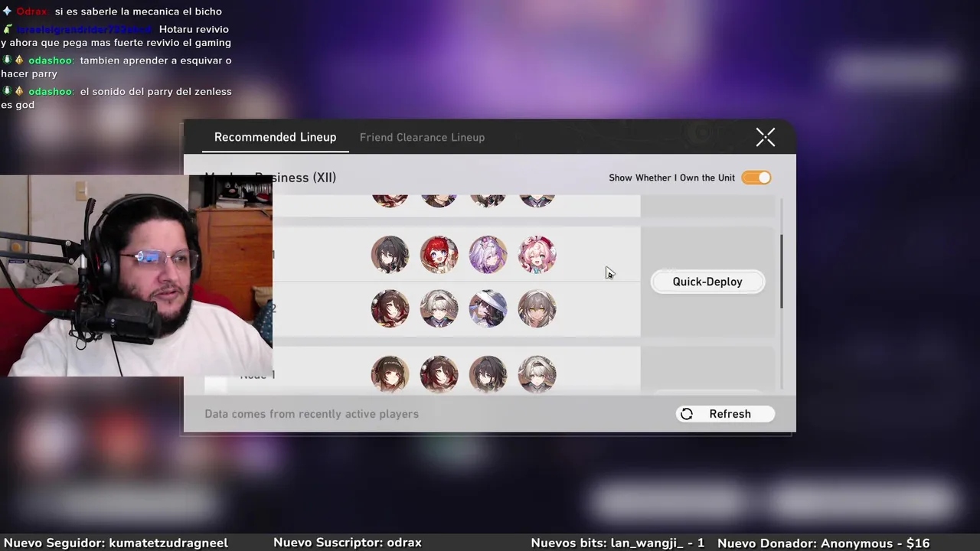Close the lineup dialog with the X
This screenshot has width=980, height=551.
[766, 137]
